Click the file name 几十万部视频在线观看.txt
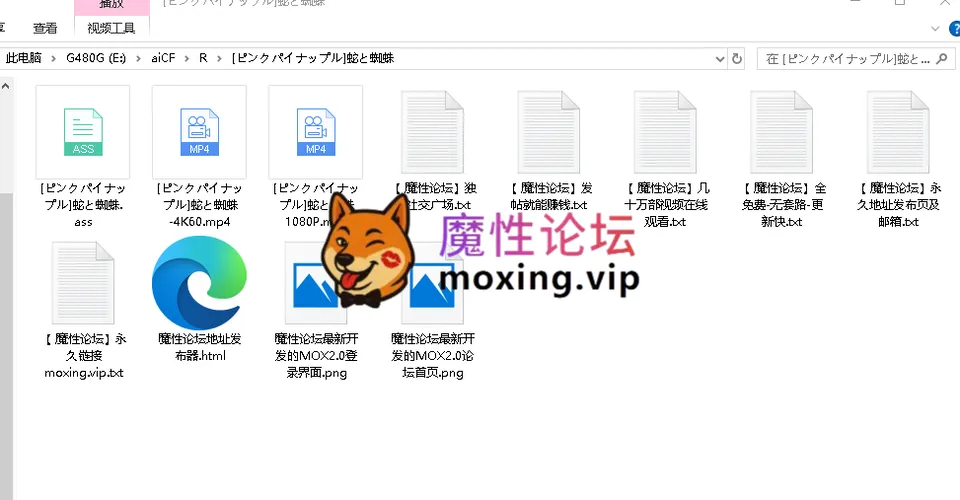 (665, 205)
